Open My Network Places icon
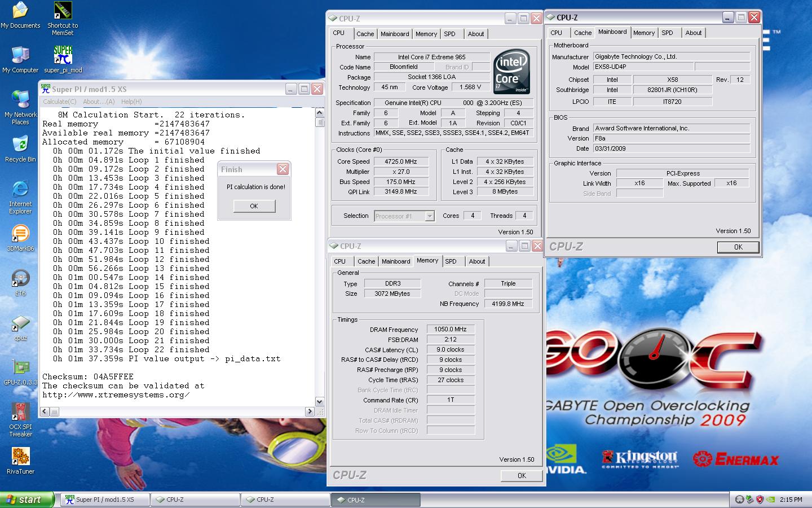The height and width of the screenshot is (508, 812). pos(20,107)
